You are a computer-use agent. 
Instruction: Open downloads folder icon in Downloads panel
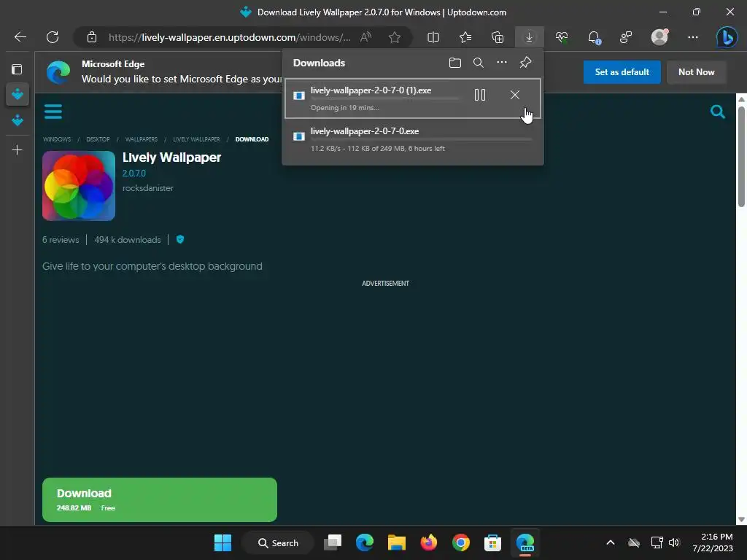pos(455,63)
